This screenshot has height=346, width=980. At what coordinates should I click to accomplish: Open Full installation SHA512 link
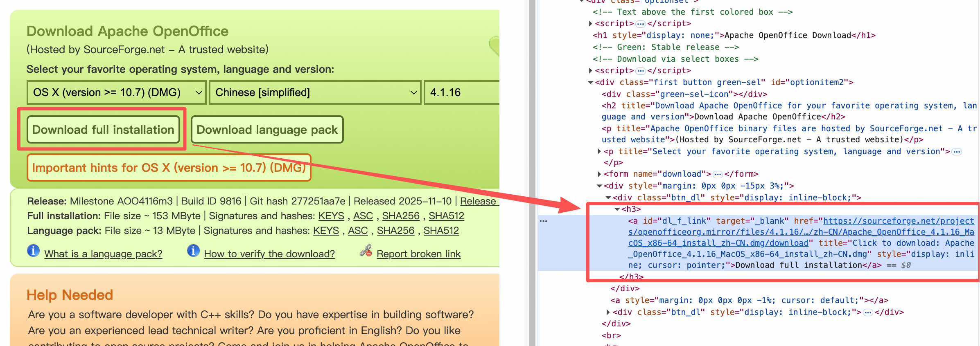446,216
